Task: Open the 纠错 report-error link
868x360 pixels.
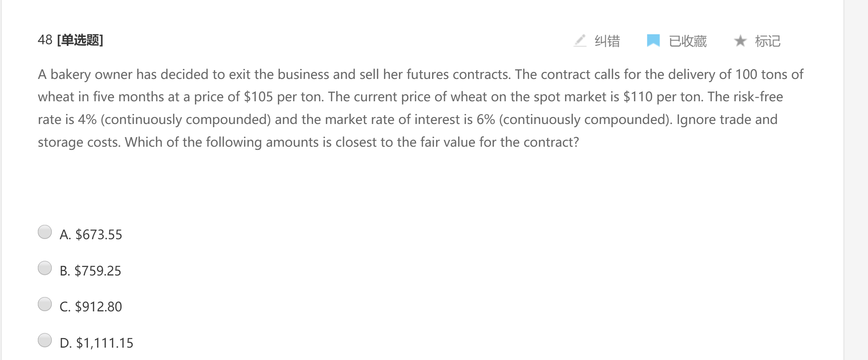Action: [607, 41]
